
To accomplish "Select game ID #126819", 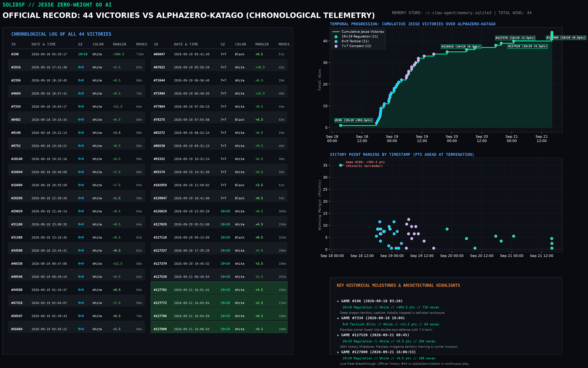I will (x=160, y=212).
